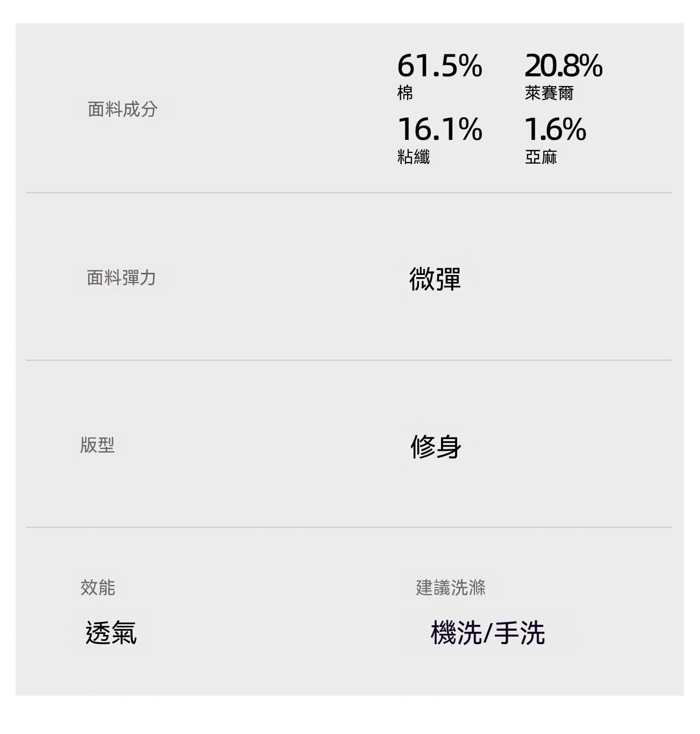This screenshot has width=700, height=734.
Task: Click the 粘纖 fabric label
Action: tap(414, 157)
